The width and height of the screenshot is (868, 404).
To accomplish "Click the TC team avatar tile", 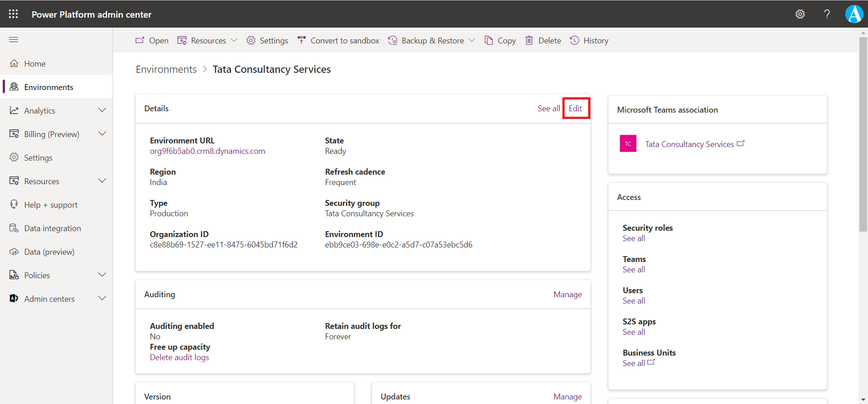I will 628,144.
